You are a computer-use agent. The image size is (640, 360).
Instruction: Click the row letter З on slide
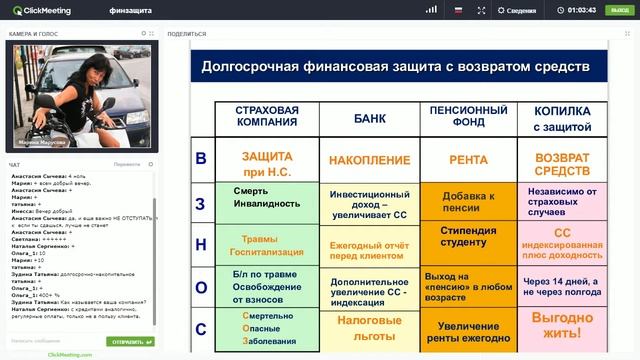click(x=200, y=204)
